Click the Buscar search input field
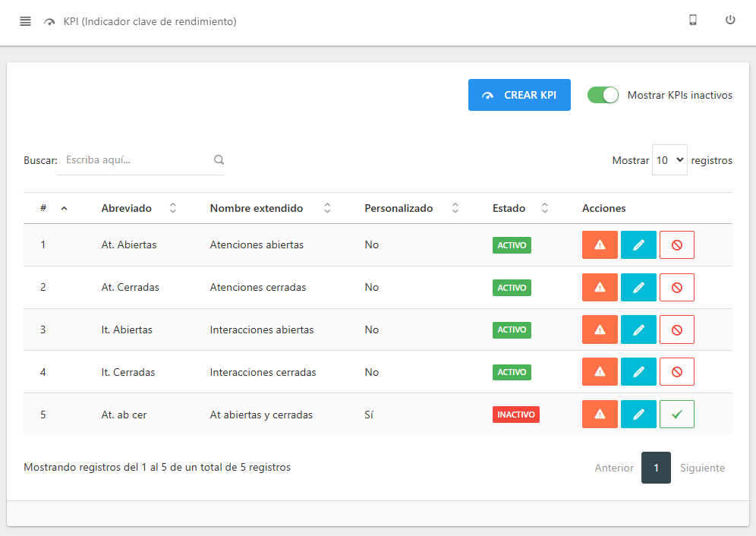This screenshot has width=756, height=536. point(137,159)
